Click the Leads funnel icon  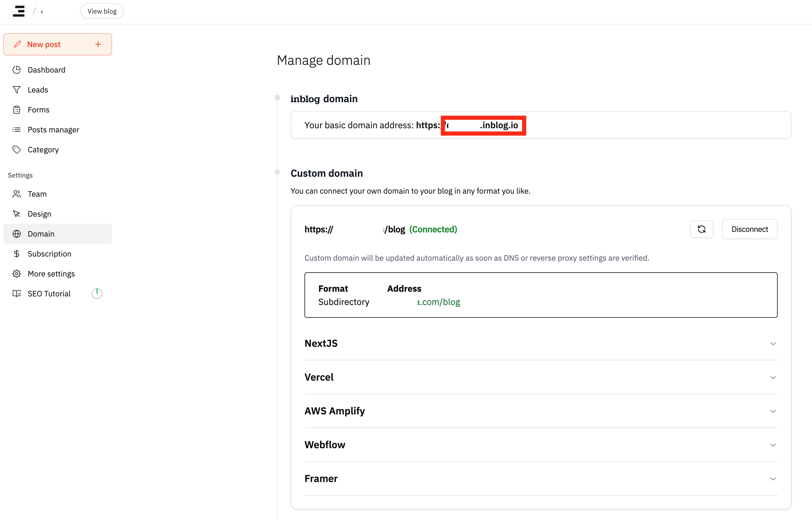coord(17,90)
